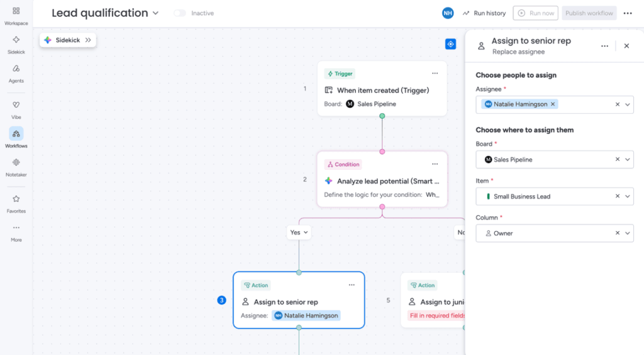Show More sidebar options
This screenshot has width=644, height=355.
pyautogui.click(x=16, y=232)
